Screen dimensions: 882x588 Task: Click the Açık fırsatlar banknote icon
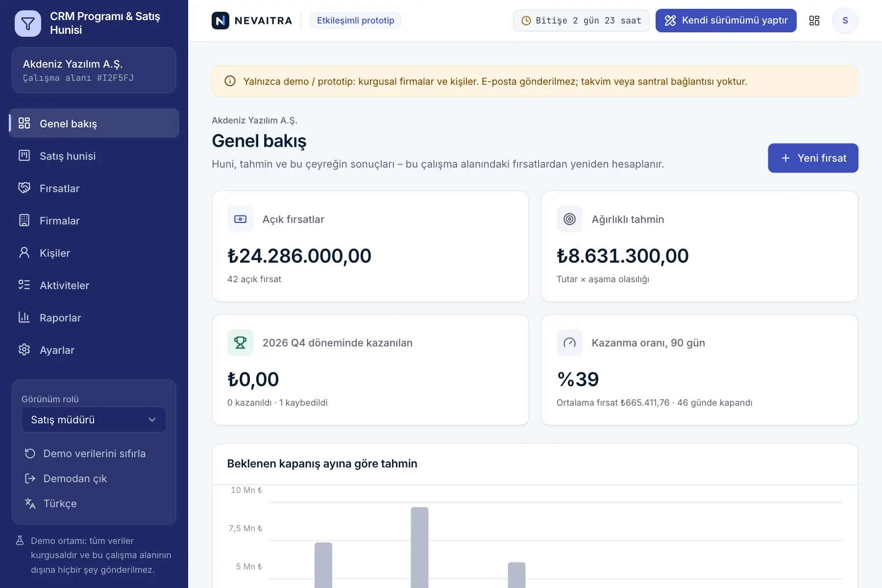[241, 219]
